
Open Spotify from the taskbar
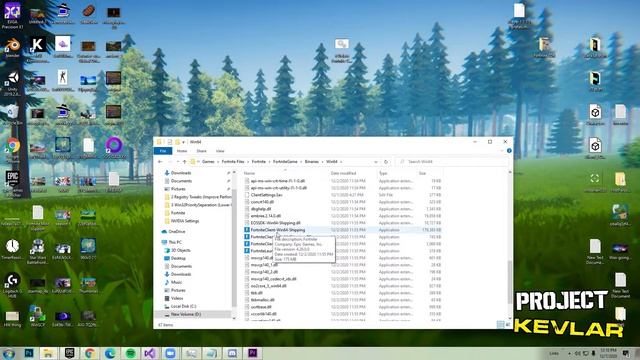point(130,353)
